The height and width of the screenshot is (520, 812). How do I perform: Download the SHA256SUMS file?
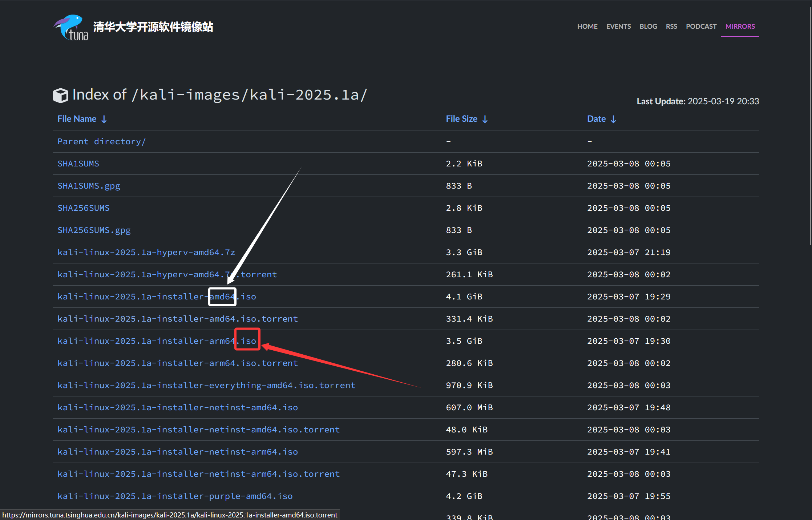83,208
